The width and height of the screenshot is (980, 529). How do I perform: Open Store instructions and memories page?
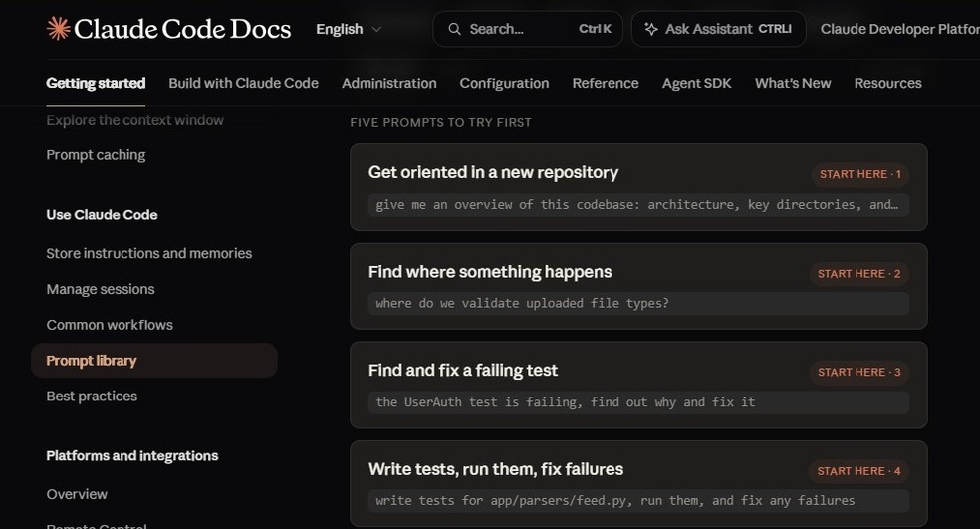[x=148, y=253]
